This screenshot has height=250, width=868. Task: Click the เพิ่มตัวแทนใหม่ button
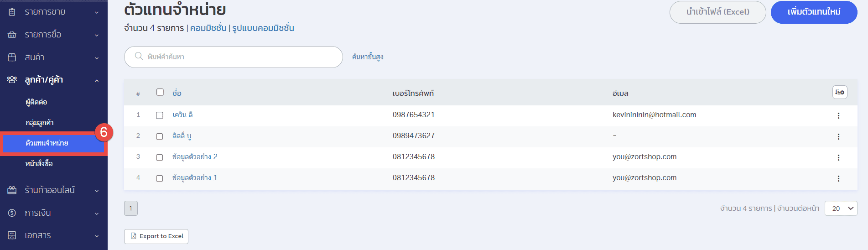tap(814, 12)
